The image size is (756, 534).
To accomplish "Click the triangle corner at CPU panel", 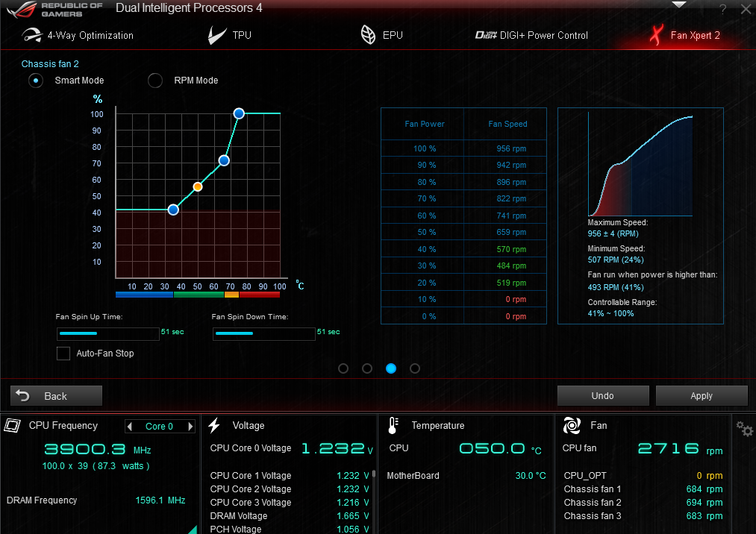I will pos(193,530).
